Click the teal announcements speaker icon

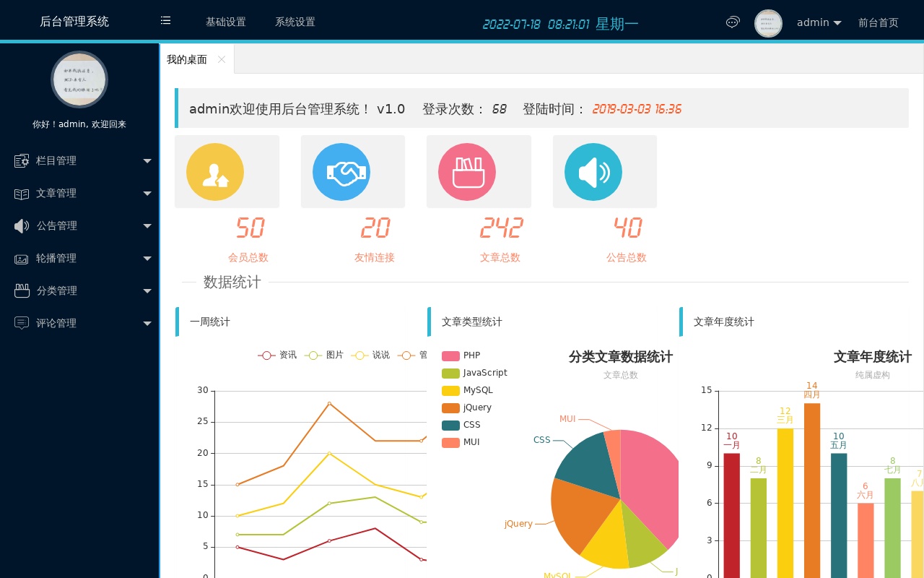pyautogui.click(x=593, y=172)
